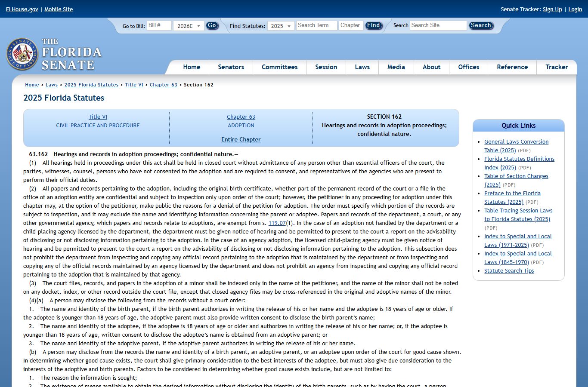Click the Home breadcrumb link
588x387 pixels.
[x=32, y=85]
